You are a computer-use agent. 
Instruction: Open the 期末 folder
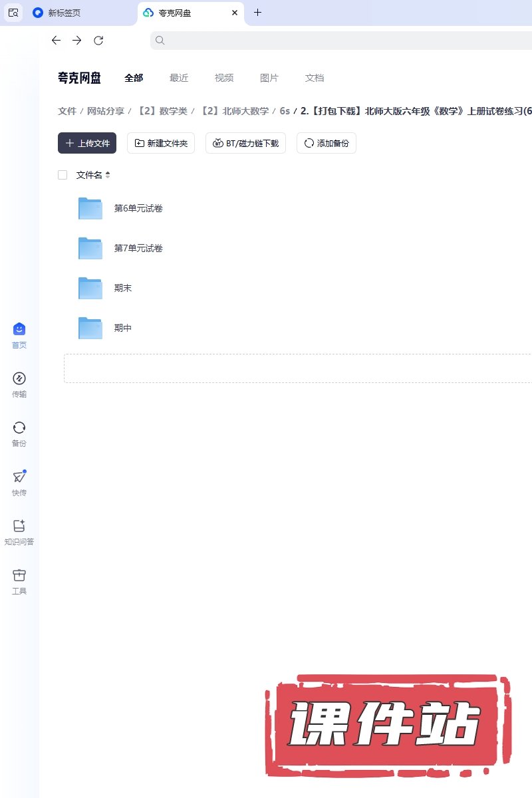123,289
